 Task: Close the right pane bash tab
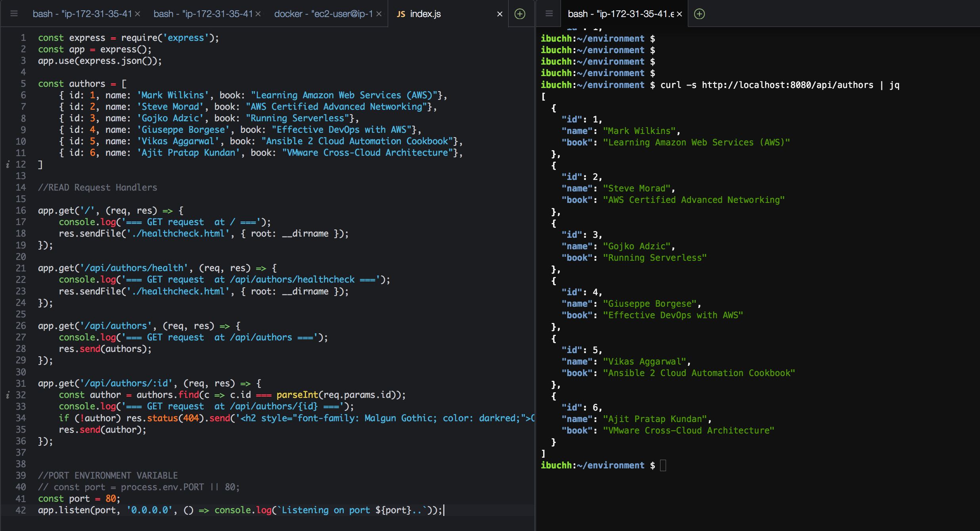[679, 14]
